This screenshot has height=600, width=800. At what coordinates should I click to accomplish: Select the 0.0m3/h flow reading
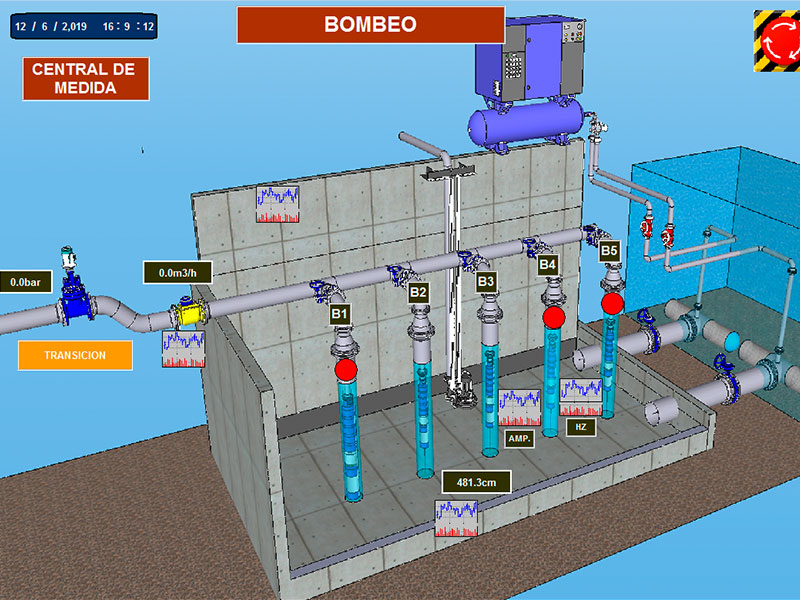[178, 273]
